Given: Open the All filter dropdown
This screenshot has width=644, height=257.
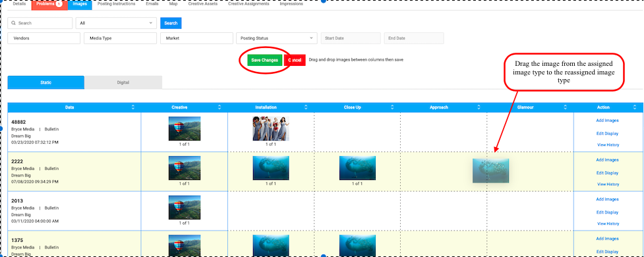Looking at the screenshot, I should (116, 23).
